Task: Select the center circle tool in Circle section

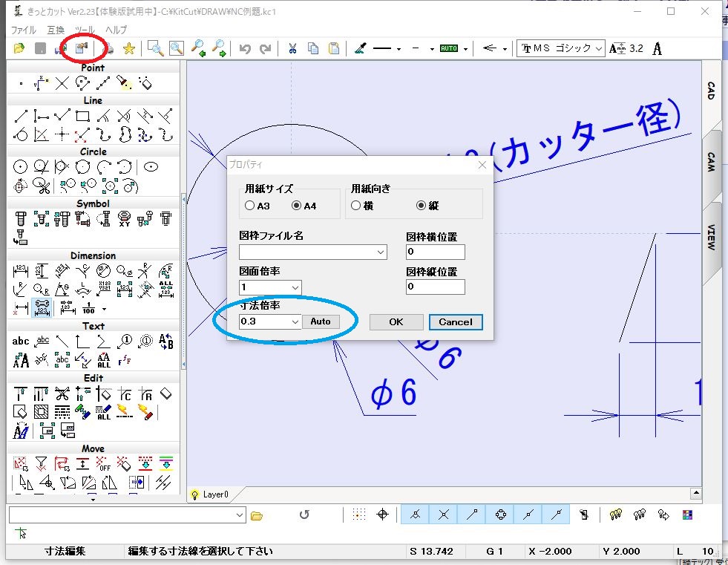Action: click(20, 167)
